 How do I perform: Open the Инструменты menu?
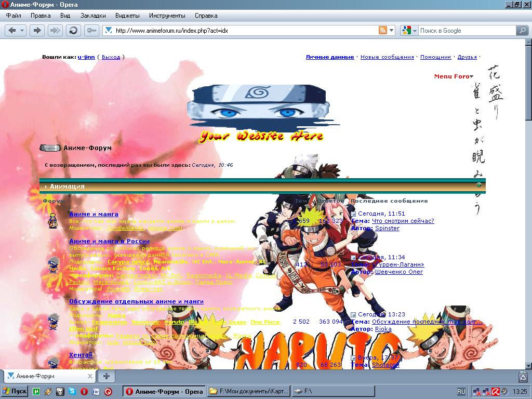[167, 16]
